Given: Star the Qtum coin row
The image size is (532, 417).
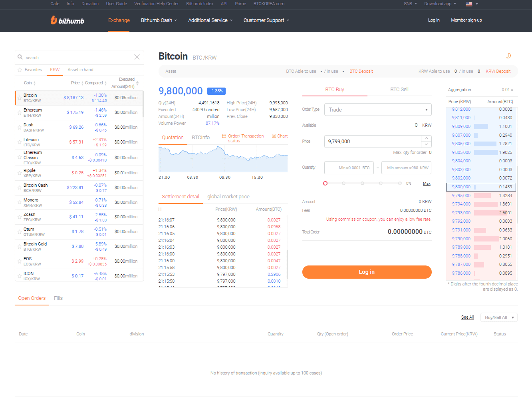Looking at the screenshot, I should pyautogui.click(x=20, y=232).
